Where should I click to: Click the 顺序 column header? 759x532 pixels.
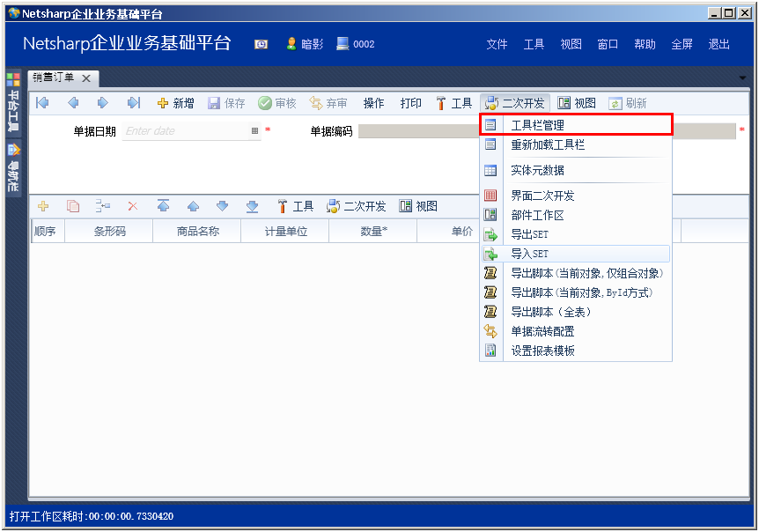pyautogui.click(x=48, y=231)
